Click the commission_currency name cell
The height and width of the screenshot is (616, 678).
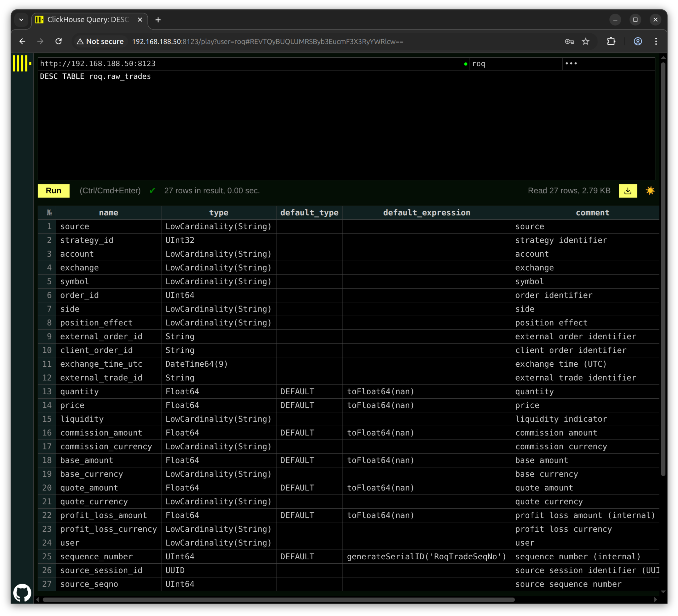coord(109,446)
